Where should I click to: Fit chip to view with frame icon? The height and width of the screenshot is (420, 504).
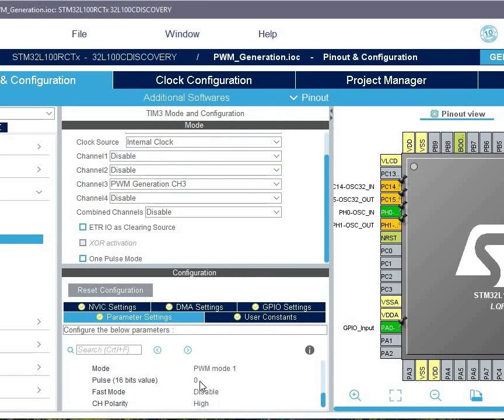click(x=395, y=395)
